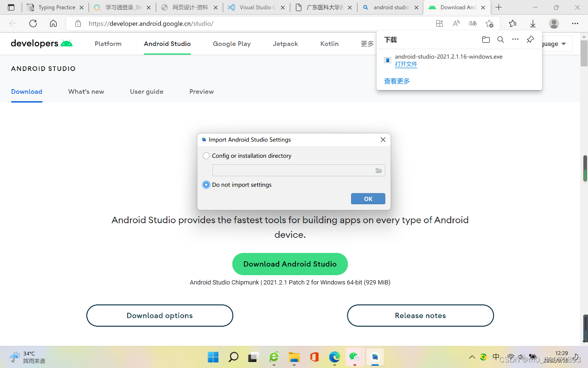The image size is (588, 368).
Task: Open Android Studio taskbar icon
Action: pyautogui.click(x=375, y=357)
